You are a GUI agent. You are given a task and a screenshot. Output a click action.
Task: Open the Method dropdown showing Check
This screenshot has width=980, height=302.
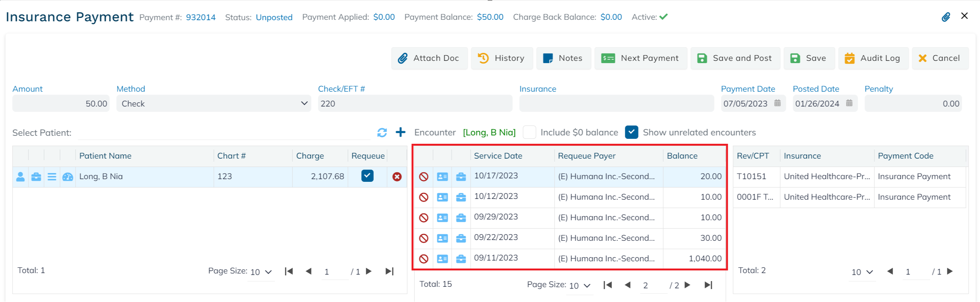coord(213,103)
